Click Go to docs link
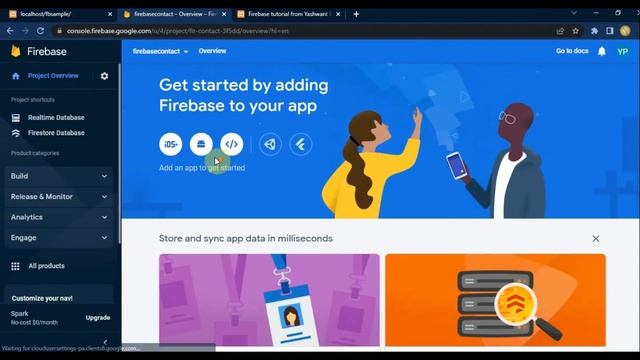640x360 pixels. [572, 51]
